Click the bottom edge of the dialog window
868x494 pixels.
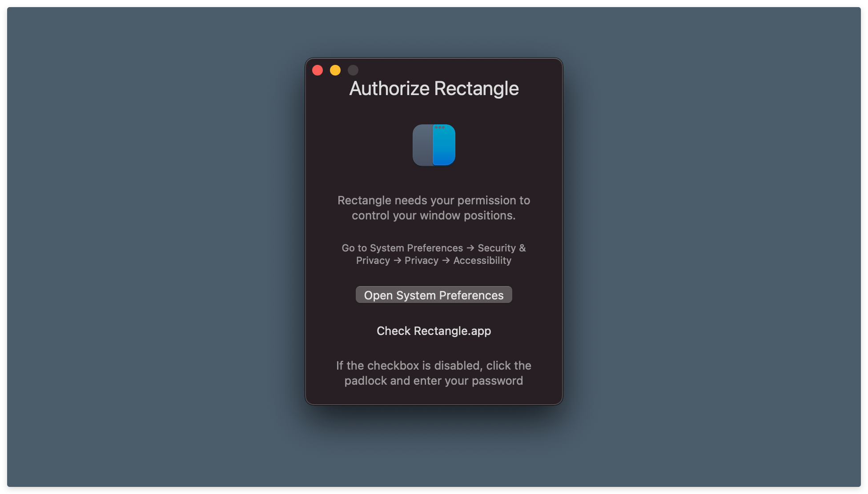tap(434, 403)
